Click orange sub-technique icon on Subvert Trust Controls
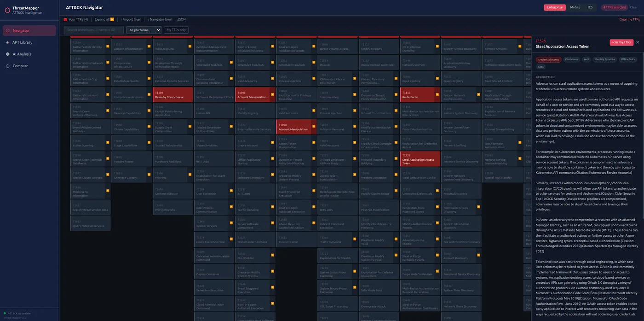644x321 pixels. coord(395,111)
